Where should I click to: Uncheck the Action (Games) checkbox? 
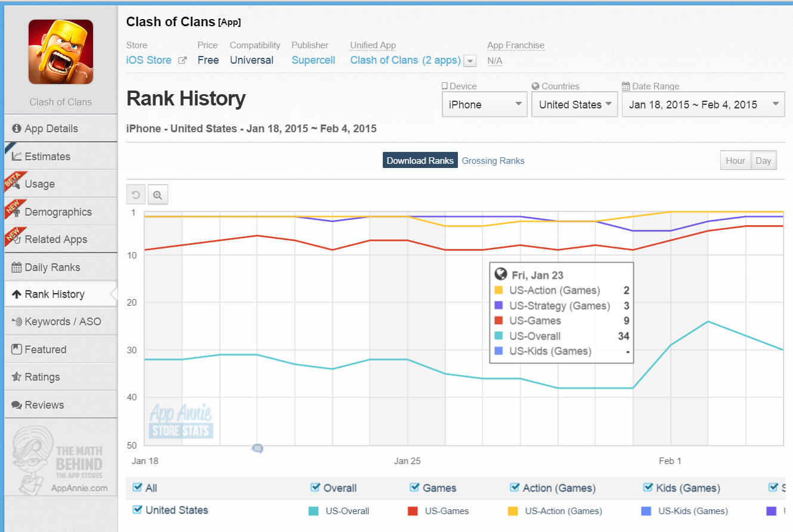pyautogui.click(x=515, y=487)
